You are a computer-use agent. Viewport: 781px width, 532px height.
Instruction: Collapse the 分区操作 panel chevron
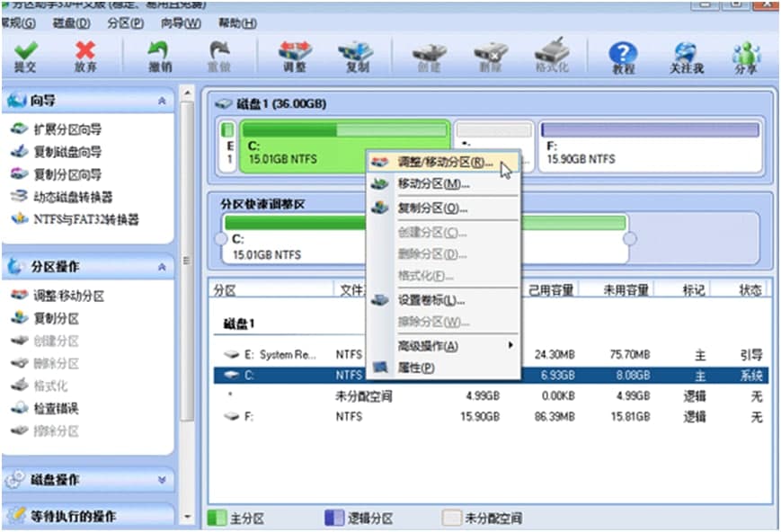pyautogui.click(x=162, y=268)
